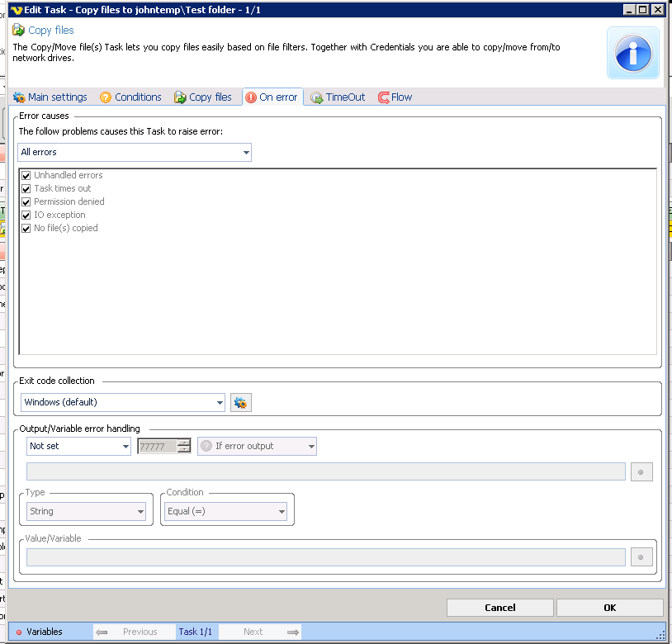Click the red Variables icon in status bar
Screen dimensions: 672x644
click(19, 632)
